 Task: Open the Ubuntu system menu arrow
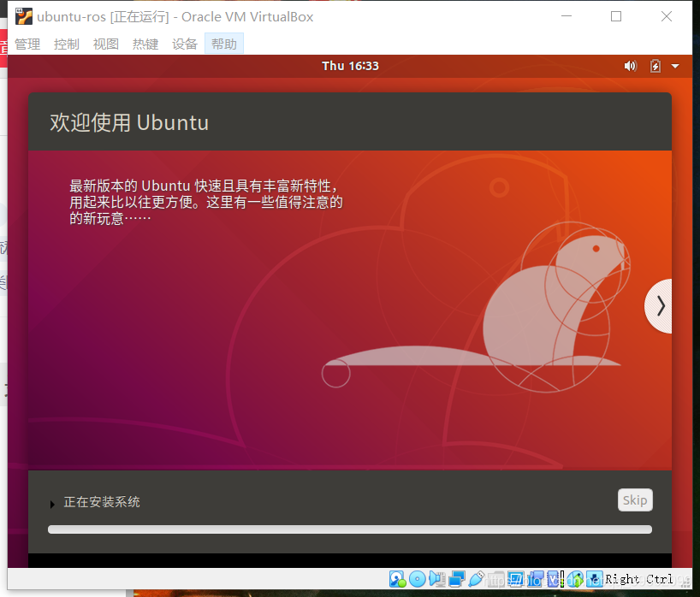(x=675, y=66)
